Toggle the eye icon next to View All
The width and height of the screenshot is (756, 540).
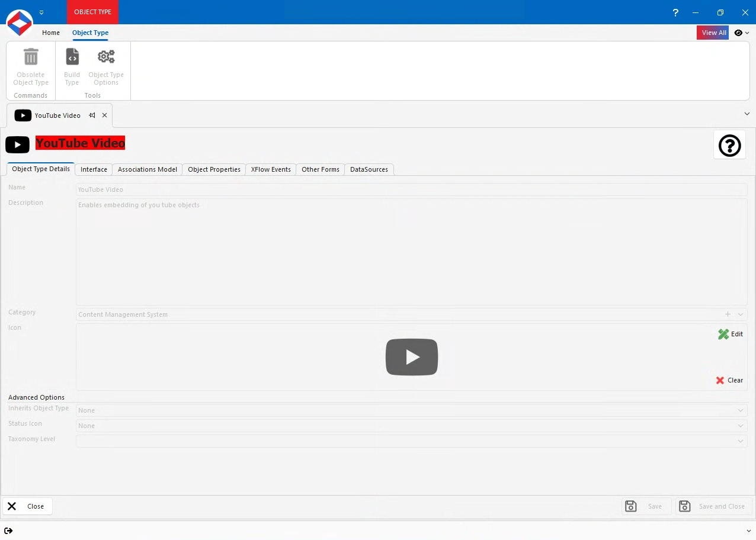738,33
